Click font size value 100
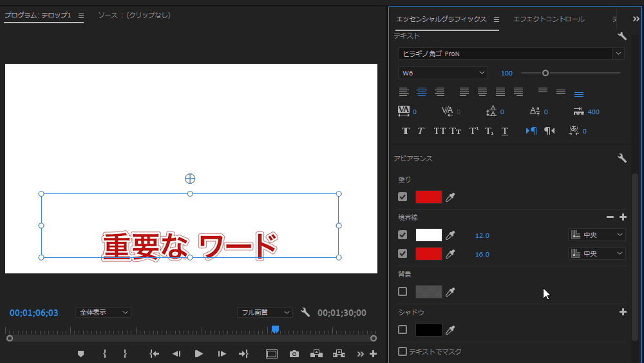The image size is (644, 363). 506,73
